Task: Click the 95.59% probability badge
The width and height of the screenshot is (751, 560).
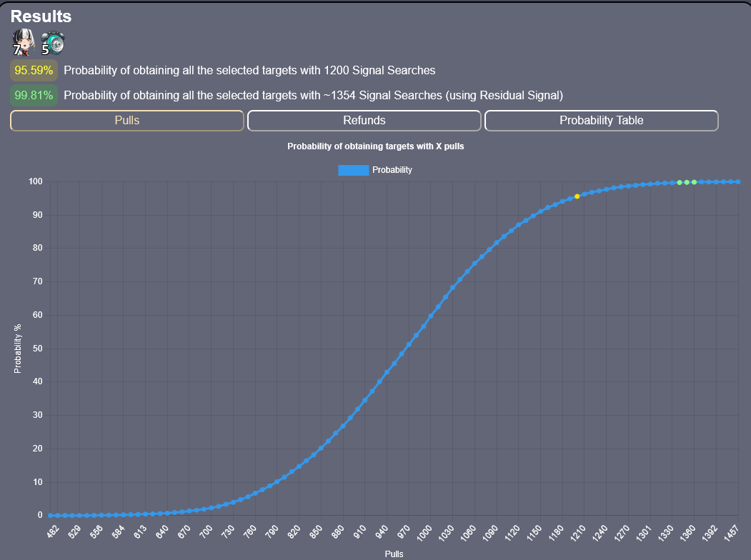Action: [34, 71]
